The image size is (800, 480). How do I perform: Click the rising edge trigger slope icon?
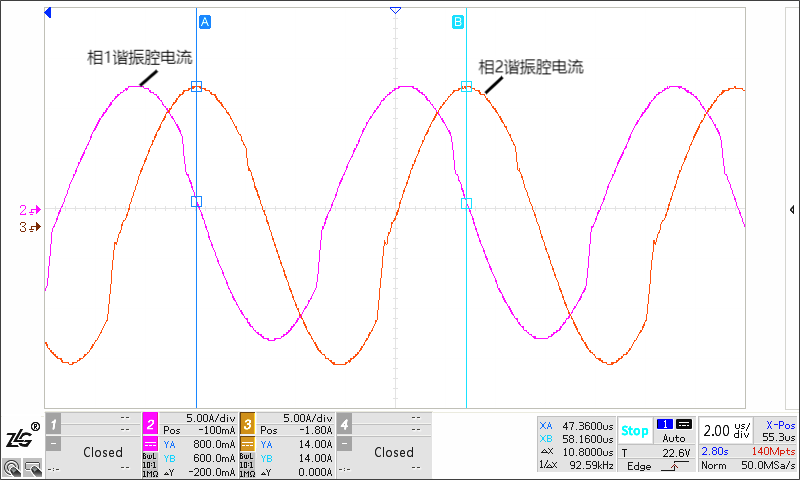point(674,466)
